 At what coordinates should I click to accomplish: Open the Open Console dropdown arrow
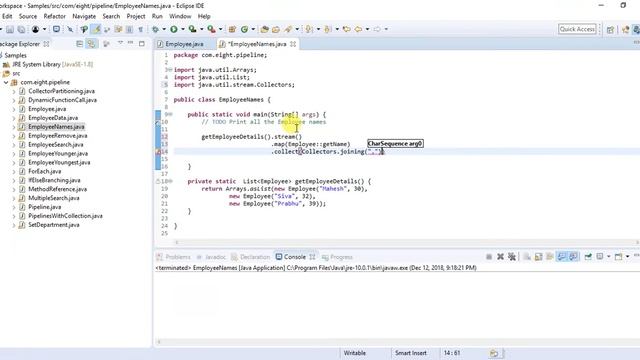[x=627, y=257]
